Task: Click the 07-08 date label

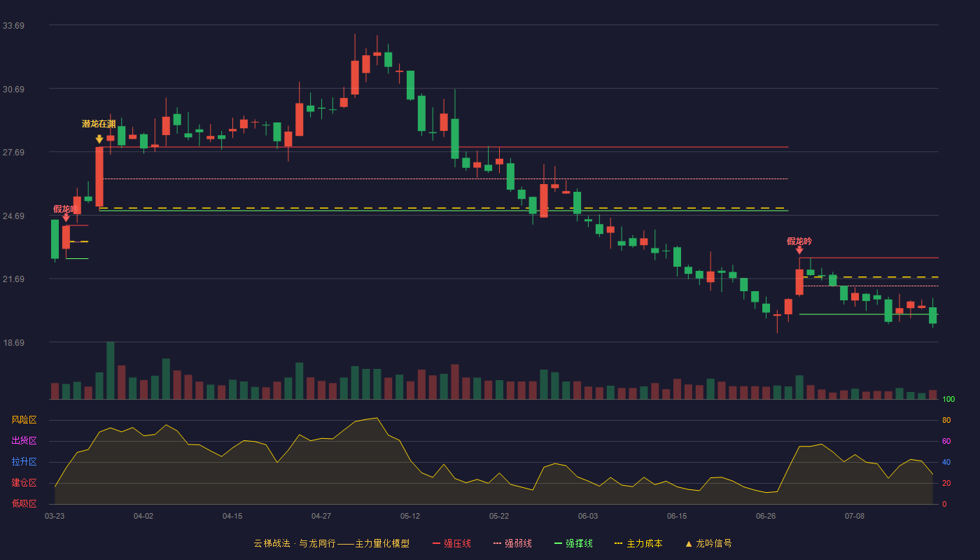Action: [x=855, y=516]
